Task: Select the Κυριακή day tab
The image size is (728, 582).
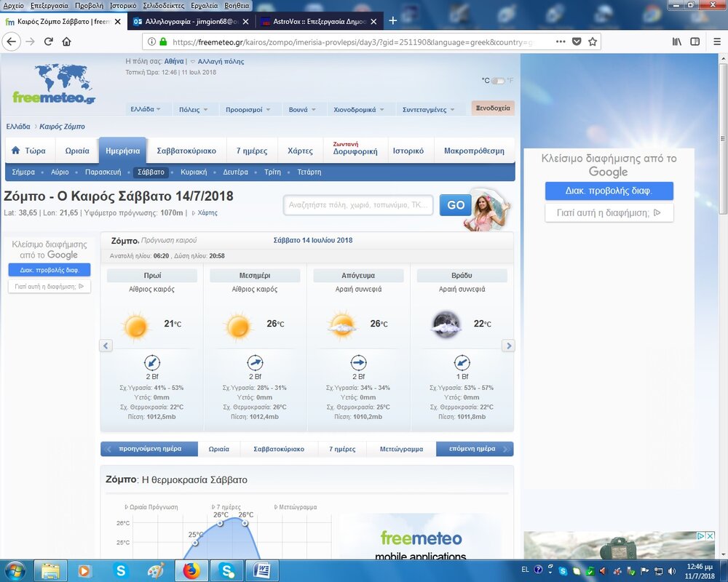Action: click(194, 172)
